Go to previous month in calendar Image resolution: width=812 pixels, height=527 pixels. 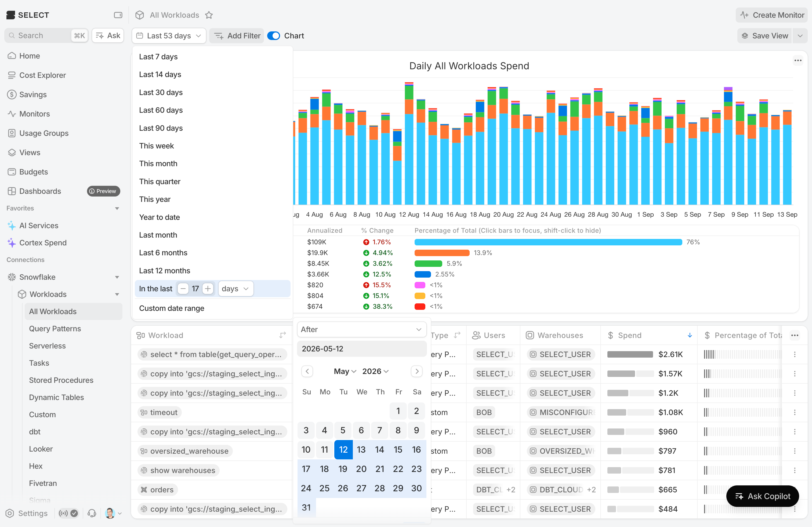(x=307, y=371)
